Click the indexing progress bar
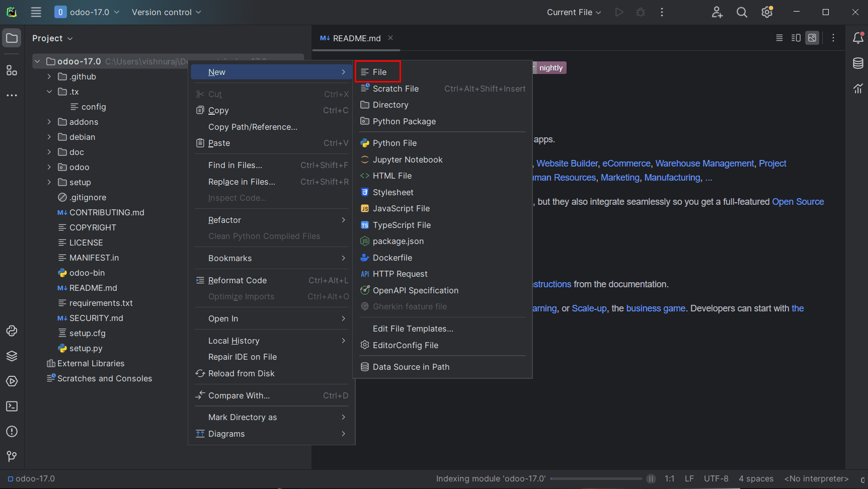Viewport: 868px width, 489px height. (596, 479)
